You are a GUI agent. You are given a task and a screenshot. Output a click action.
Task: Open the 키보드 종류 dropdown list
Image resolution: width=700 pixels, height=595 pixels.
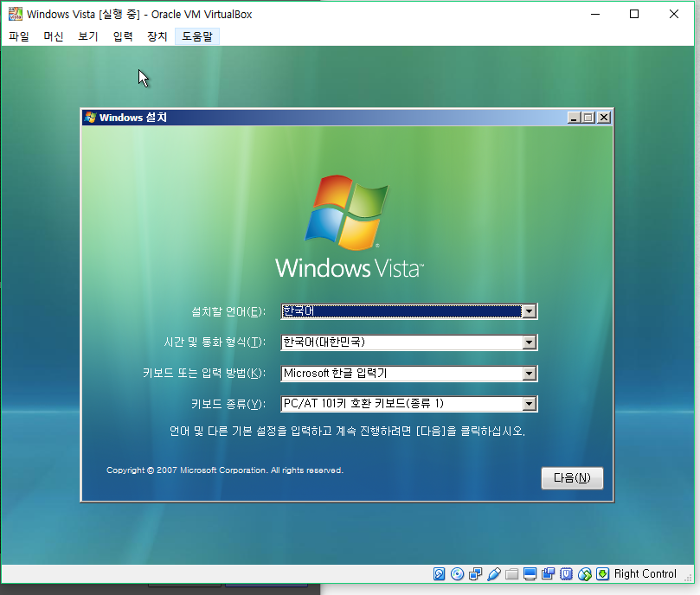coord(529,404)
